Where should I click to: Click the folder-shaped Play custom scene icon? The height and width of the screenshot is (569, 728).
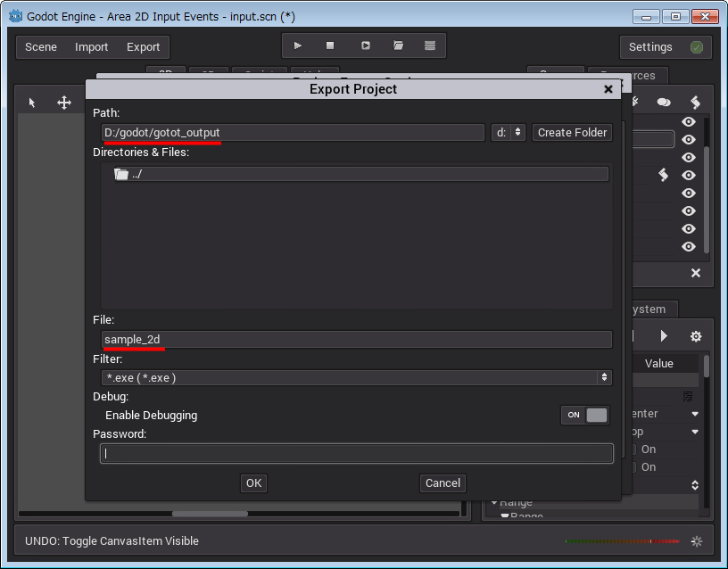[398, 45]
